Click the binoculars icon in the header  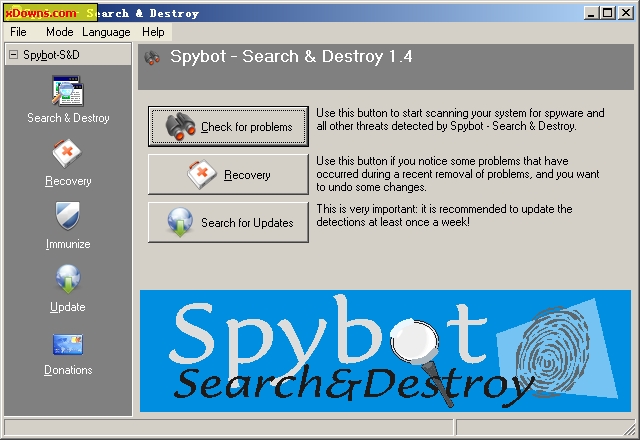pos(152,58)
